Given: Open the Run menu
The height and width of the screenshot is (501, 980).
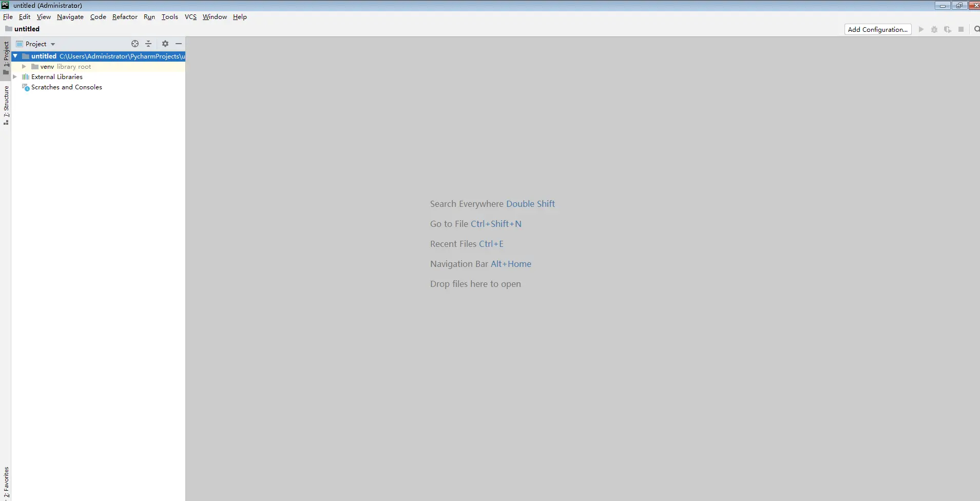Looking at the screenshot, I should tap(149, 17).
